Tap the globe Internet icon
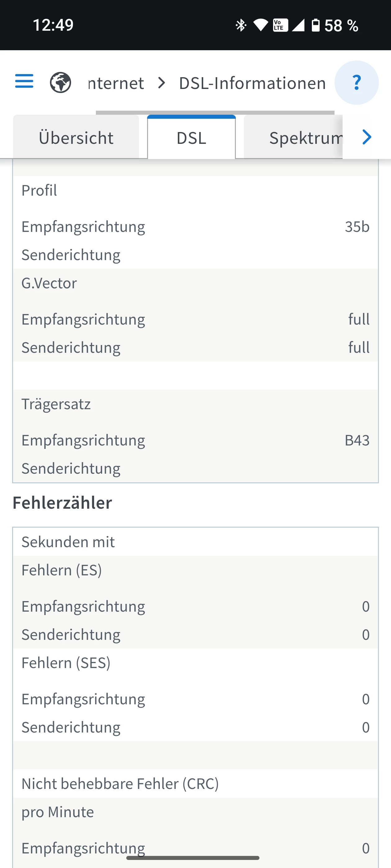 click(61, 82)
